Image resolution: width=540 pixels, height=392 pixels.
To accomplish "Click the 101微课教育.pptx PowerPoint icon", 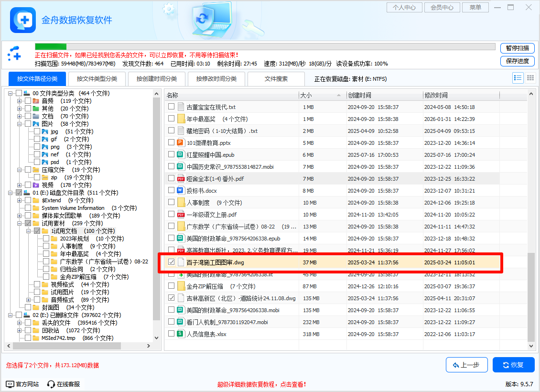I will 180,142.
